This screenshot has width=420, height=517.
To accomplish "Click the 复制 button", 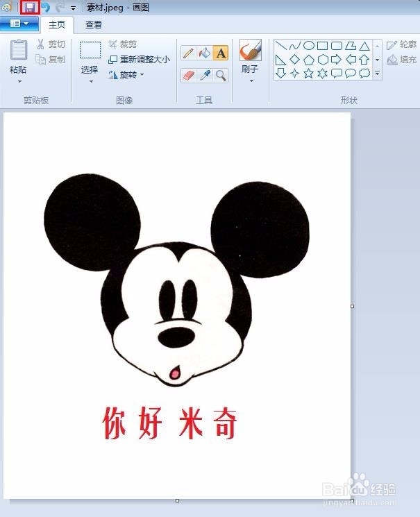I will [x=51, y=60].
